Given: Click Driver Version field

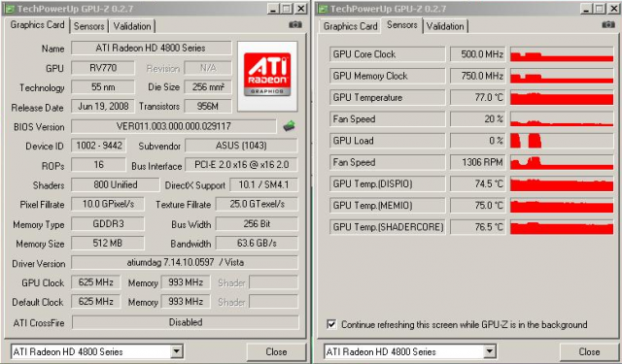Looking at the screenshot, I should pos(185,262).
